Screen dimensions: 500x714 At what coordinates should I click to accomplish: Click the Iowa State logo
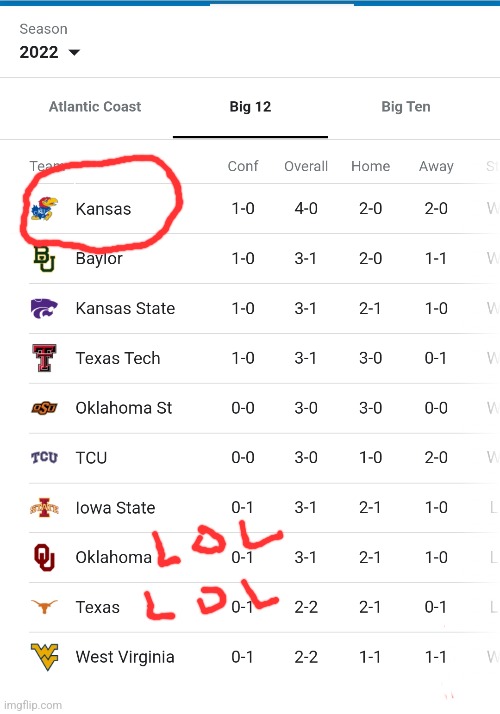(44, 507)
